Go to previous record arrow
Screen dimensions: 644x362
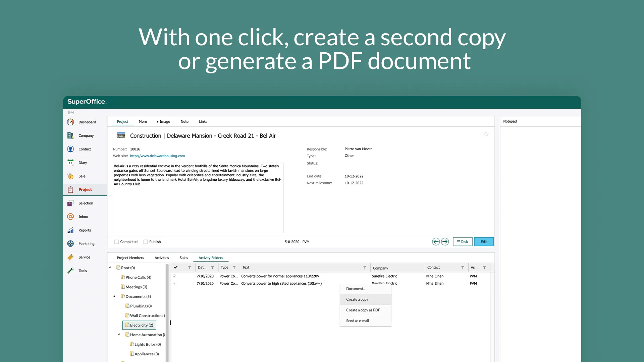click(x=436, y=242)
